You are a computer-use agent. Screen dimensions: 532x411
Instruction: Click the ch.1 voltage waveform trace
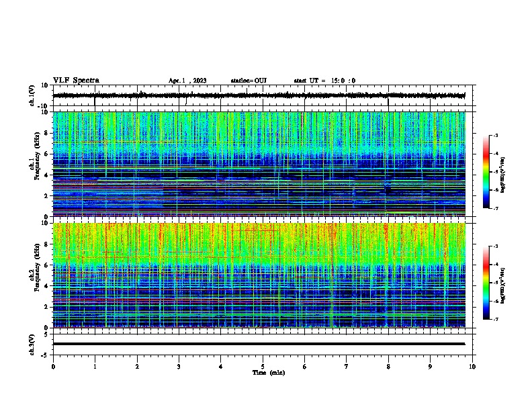point(259,95)
